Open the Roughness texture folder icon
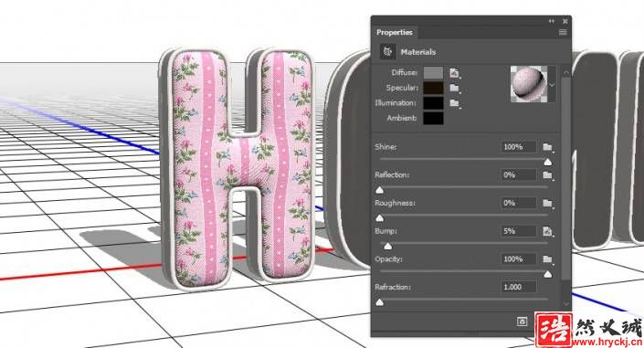This screenshot has width=644, height=348. [x=547, y=203]
